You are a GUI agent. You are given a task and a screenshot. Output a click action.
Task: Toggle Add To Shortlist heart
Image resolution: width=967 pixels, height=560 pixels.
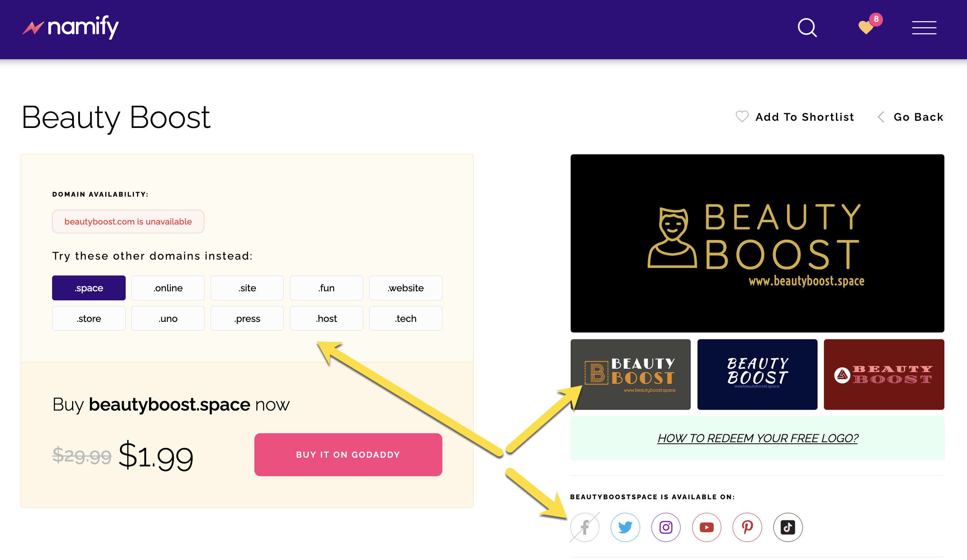click(742, 117)
